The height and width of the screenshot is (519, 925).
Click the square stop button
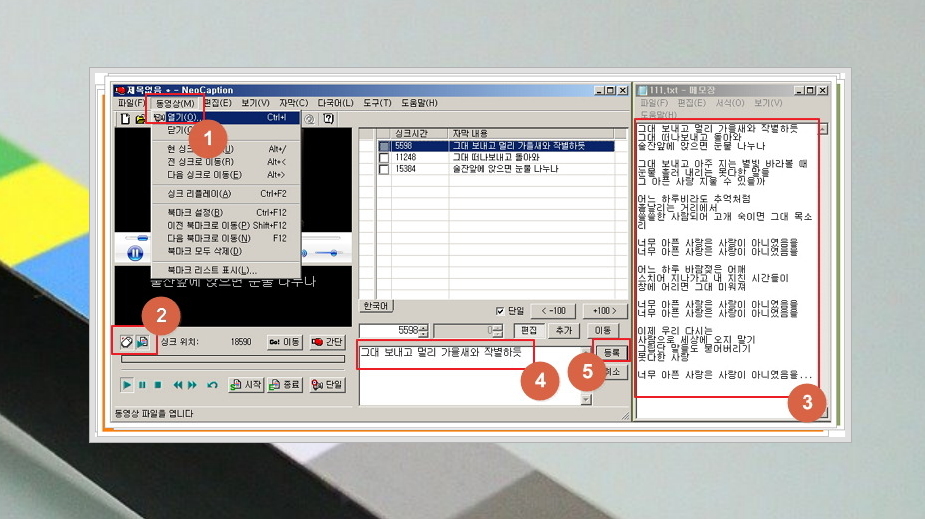pyautogui.click(x=158, y=385)
